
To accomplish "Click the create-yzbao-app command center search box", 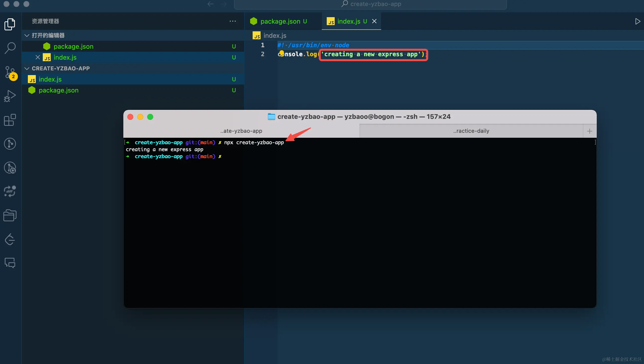I will coord(370,4).
